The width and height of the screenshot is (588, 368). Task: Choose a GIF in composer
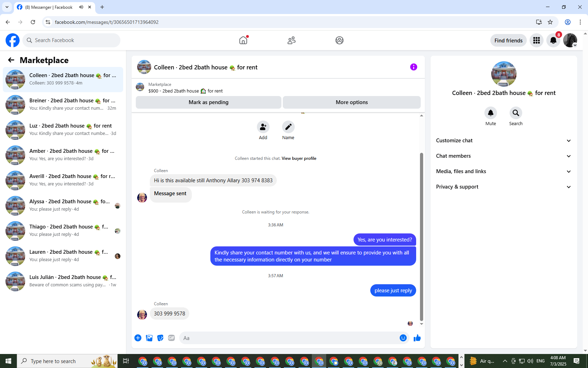(x=171, y=338)
